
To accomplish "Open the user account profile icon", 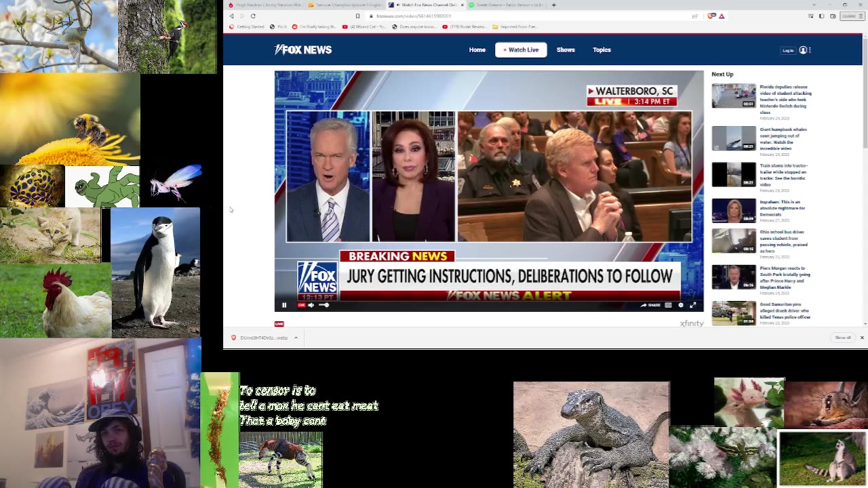I will [x=803, y=50].
